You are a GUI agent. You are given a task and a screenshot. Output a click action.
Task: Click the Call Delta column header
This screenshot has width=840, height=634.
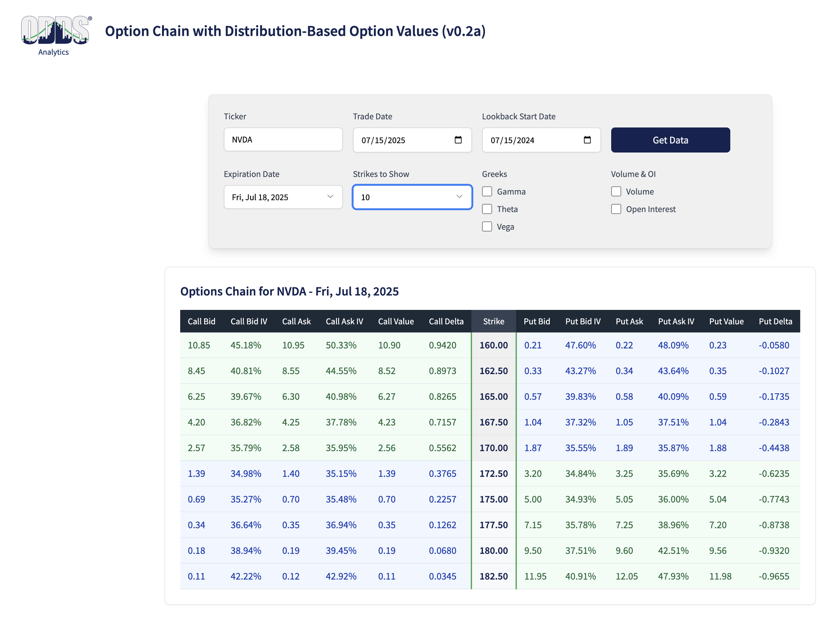[446, 321]
